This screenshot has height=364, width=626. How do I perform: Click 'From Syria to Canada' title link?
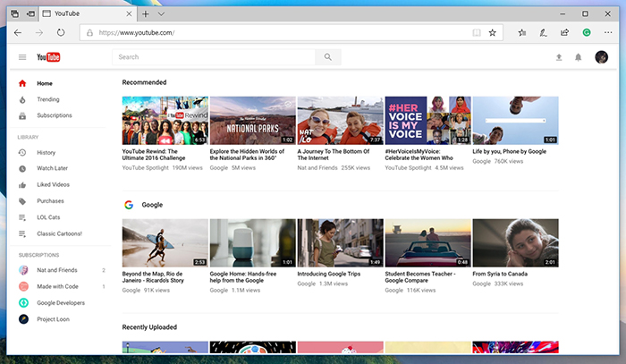[500, 274]
